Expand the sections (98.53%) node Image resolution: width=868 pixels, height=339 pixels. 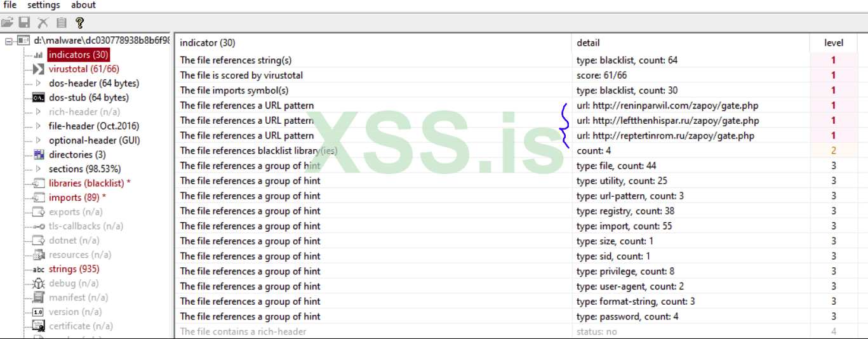[38, 169]
